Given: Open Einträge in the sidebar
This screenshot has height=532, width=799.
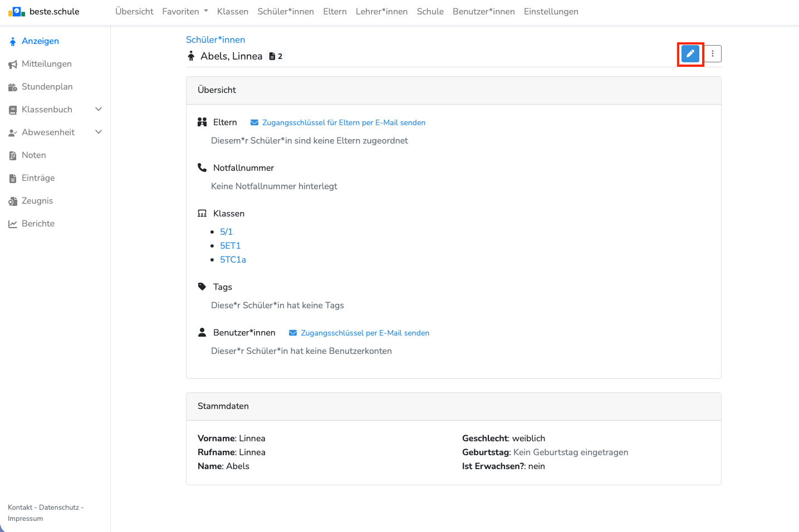Looking at the screenshot, I should tap(38, 178).
